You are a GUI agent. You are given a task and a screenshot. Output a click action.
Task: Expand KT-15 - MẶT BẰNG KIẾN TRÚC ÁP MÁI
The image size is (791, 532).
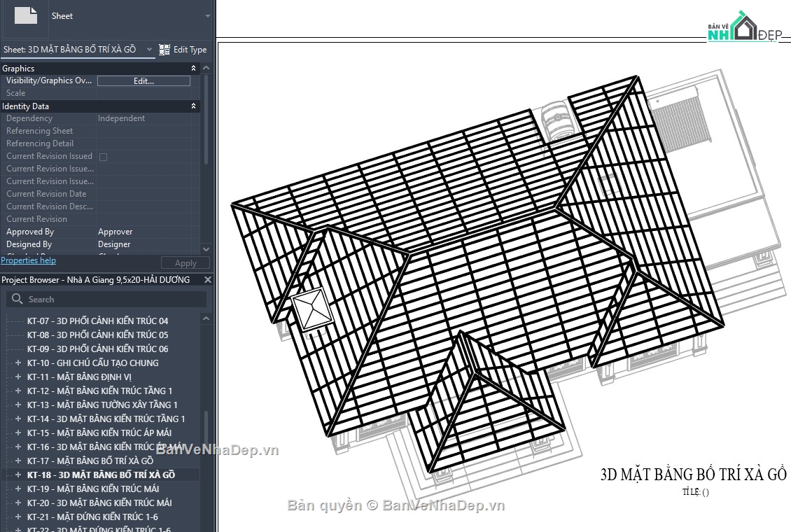[18, 433]
